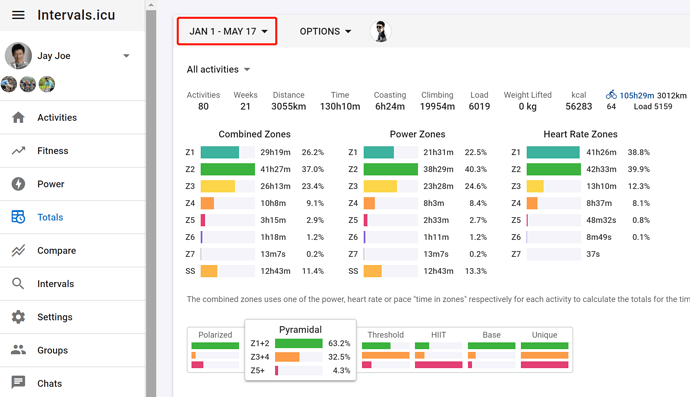Open the OPTIONS dropdown
This screenshot has width=690, height=397.
point(325,32)
